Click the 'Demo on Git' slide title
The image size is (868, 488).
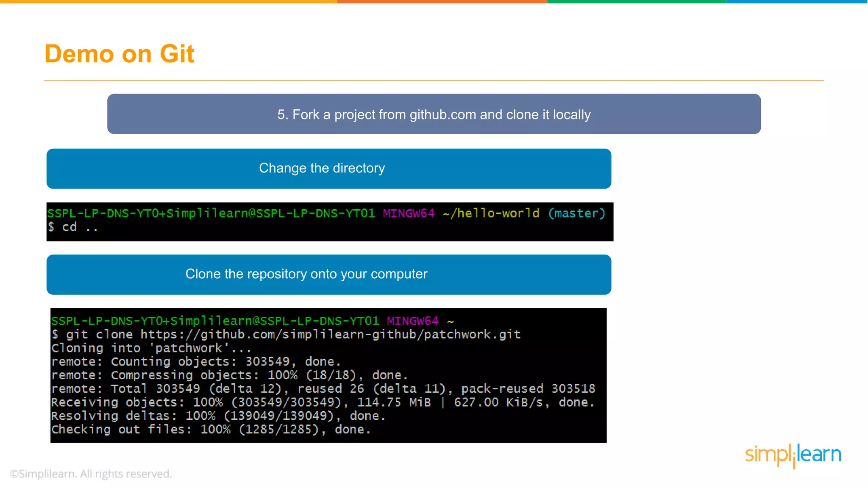pyautogui.click(x=120, y=54)
